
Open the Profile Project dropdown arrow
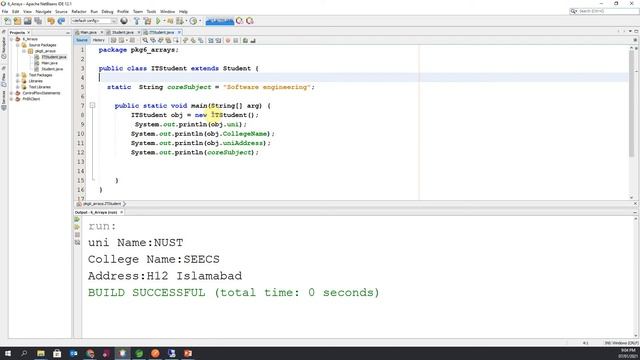click(x=200, y=21)
